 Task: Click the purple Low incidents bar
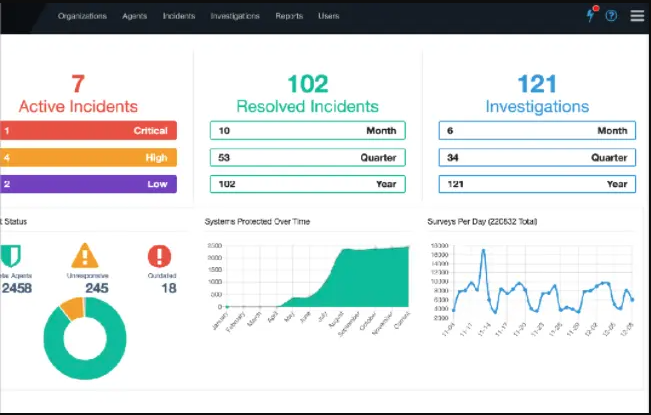click(x=88, y=184)
